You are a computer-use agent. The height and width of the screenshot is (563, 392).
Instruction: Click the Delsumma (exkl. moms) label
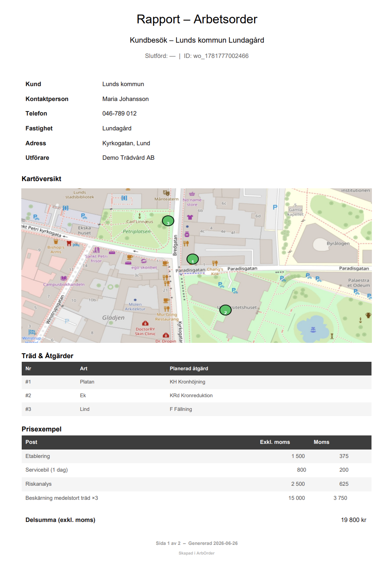click(60, 520)
